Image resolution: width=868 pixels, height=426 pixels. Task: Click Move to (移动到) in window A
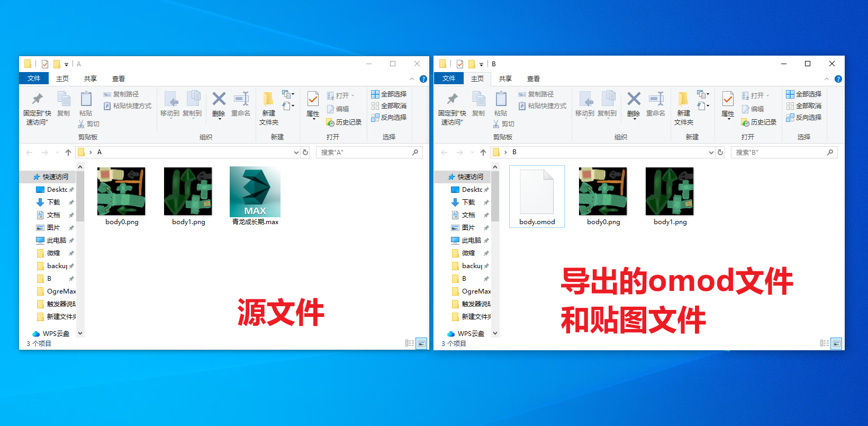click(x=170, y=104)
